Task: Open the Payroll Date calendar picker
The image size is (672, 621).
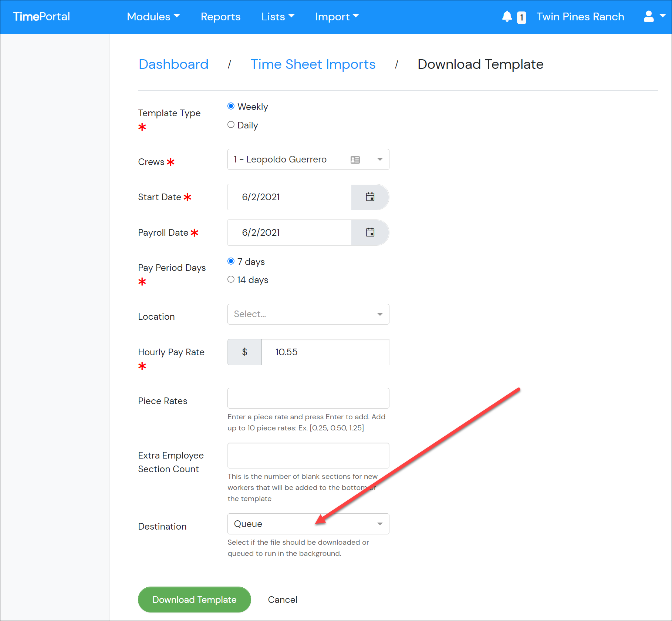Action: point(370,232)
